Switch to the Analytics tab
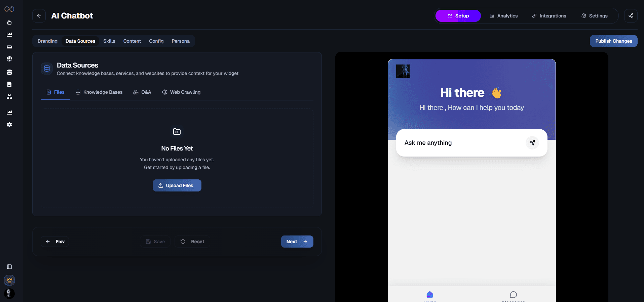The width and height of the screenshot is (644, 302). (503, 16)
